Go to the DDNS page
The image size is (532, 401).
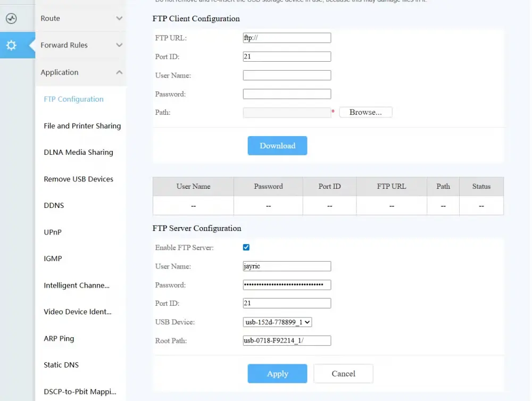(54, 206)
